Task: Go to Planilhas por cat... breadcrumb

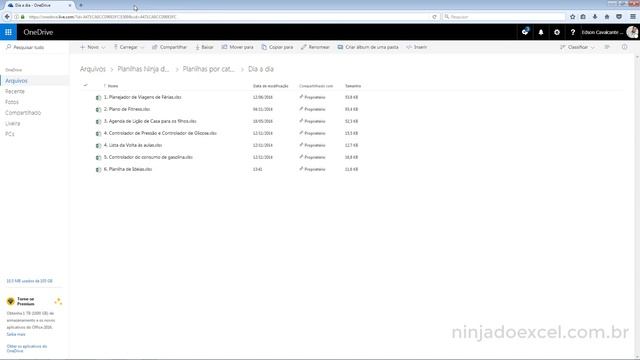Action: tap(209, 69)
